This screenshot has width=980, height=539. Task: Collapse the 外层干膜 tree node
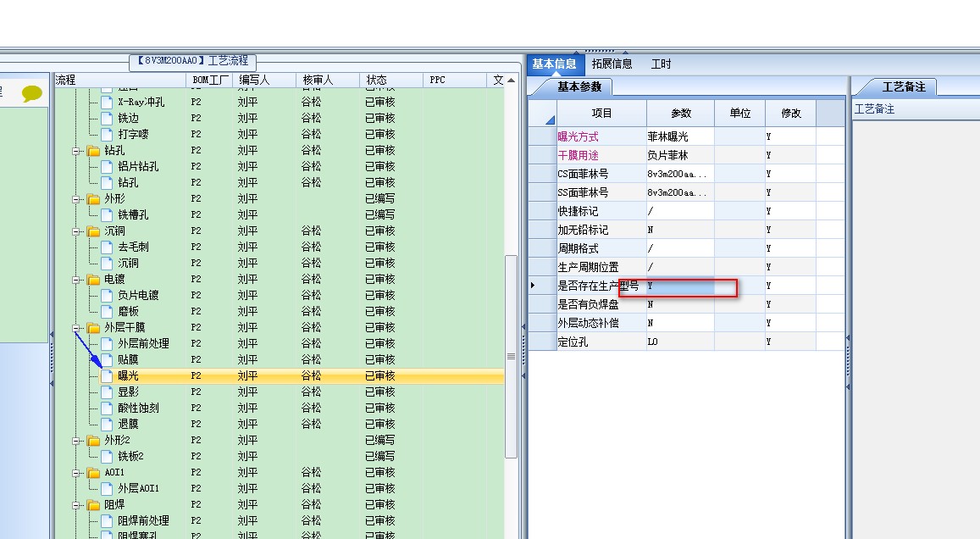75,328
